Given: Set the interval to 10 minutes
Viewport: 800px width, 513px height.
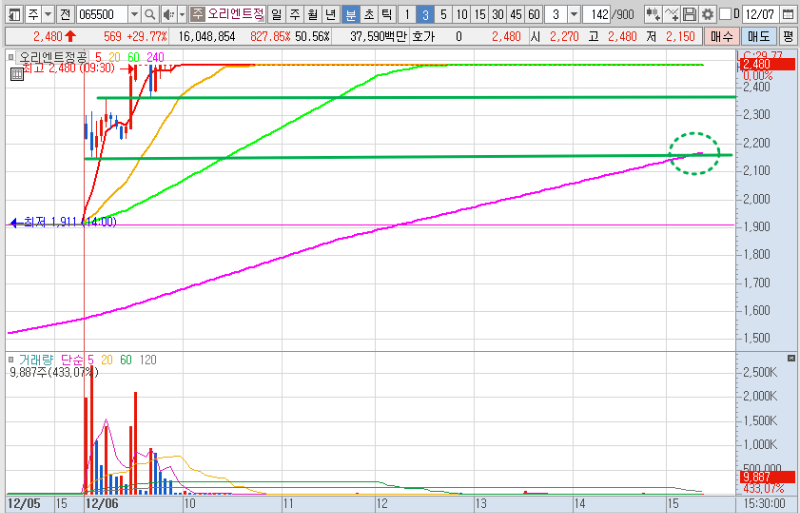Looking at the screenshot, I should pyautogui.click(x=462, y=14).
